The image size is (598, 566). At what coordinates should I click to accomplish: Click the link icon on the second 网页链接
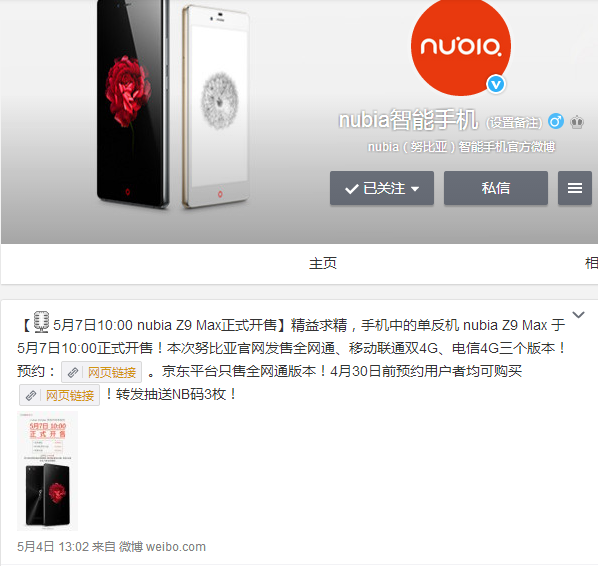[x=31, y=396]
